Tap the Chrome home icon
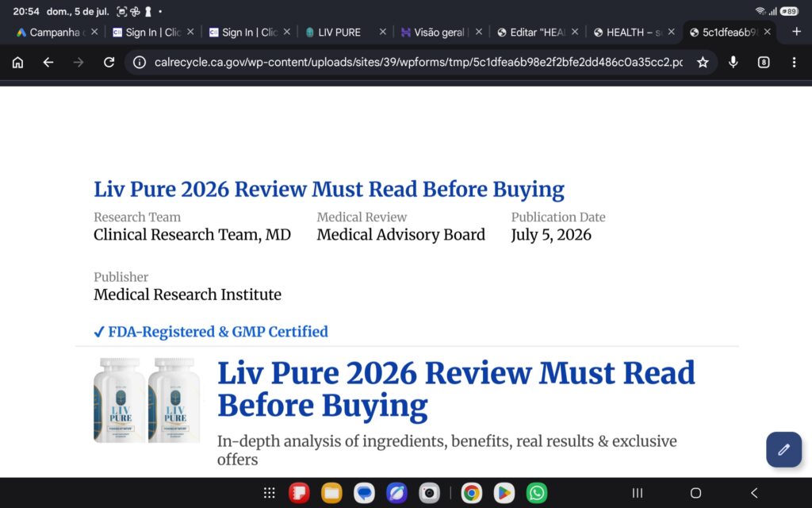 tap(17, 63)
